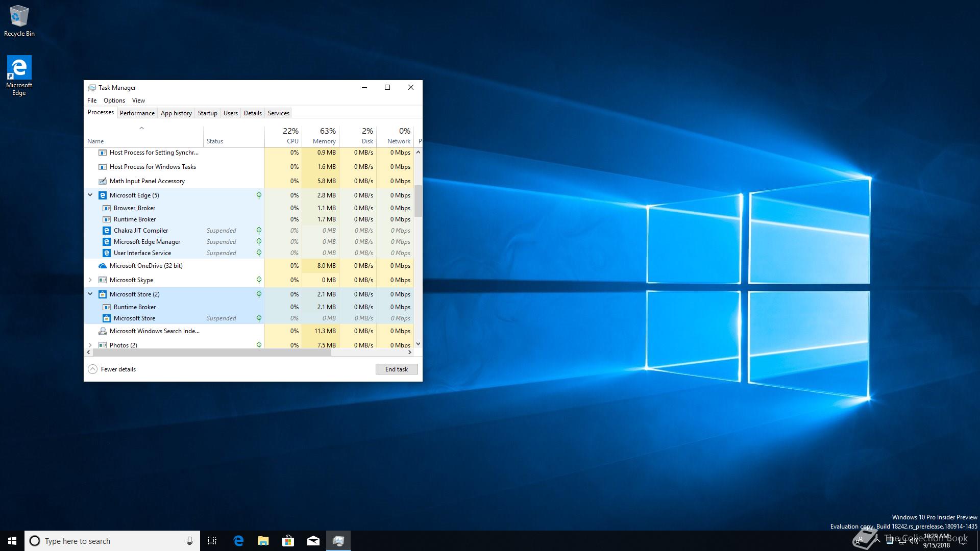Switch to the App history tab
The height and width of the screenshot is (551, 980).
(x=176, y=113)
